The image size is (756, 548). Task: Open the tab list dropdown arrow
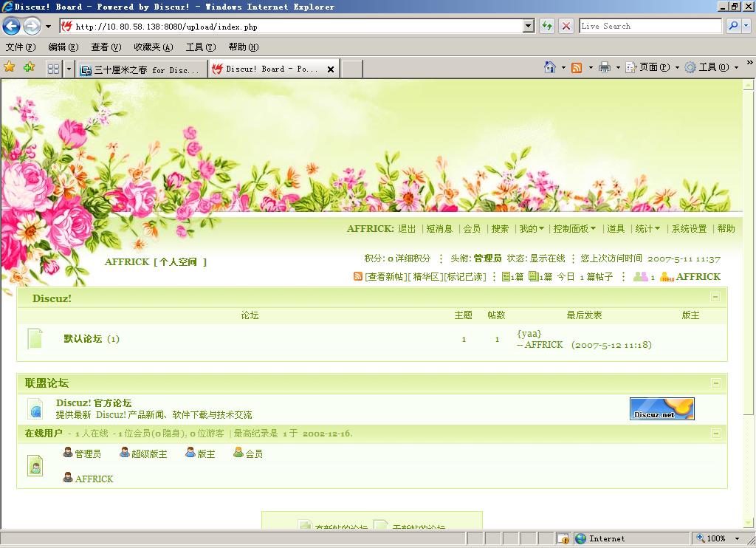tap(69, 69)
